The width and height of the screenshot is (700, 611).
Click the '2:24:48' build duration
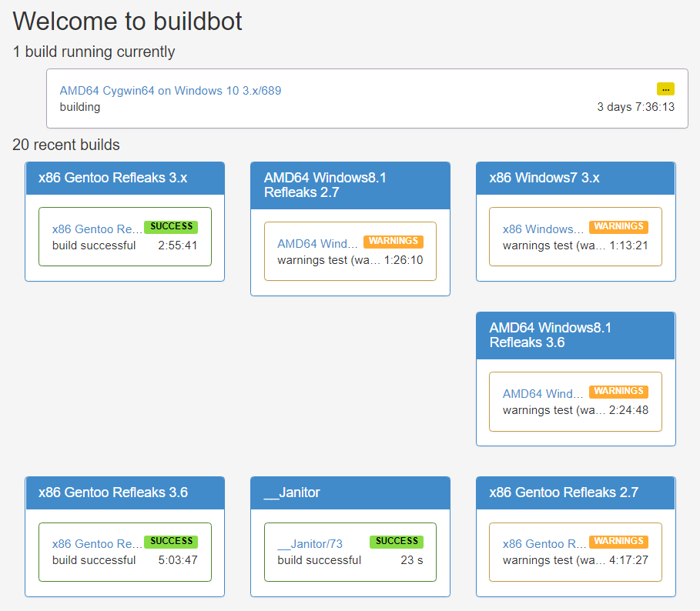[x=628, y=410]
